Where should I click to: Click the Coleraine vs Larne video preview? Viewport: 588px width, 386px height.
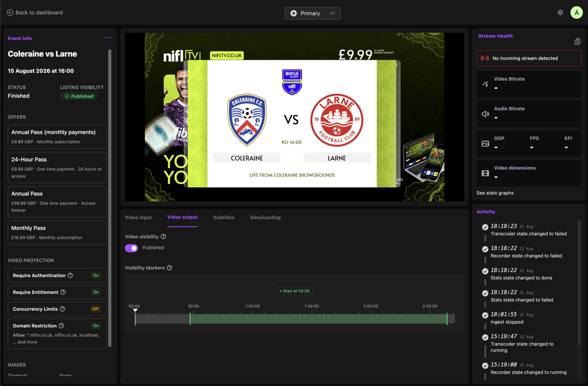294,117
